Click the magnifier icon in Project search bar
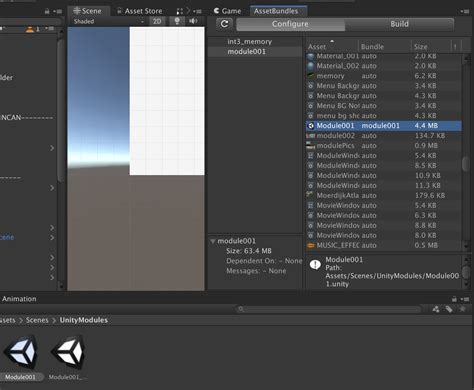The width and height of the screenshot is (474, 390). coord(241,309)
